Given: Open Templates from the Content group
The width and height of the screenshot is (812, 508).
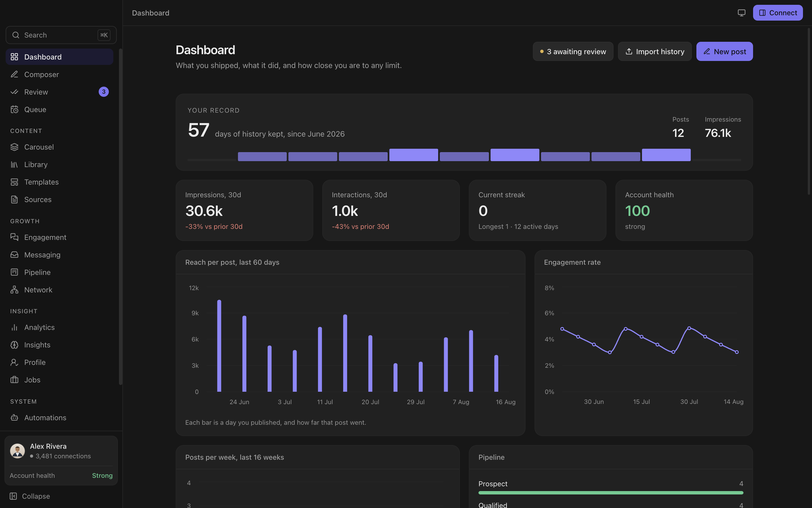Looking at the screenshot, I should [59, 182].
